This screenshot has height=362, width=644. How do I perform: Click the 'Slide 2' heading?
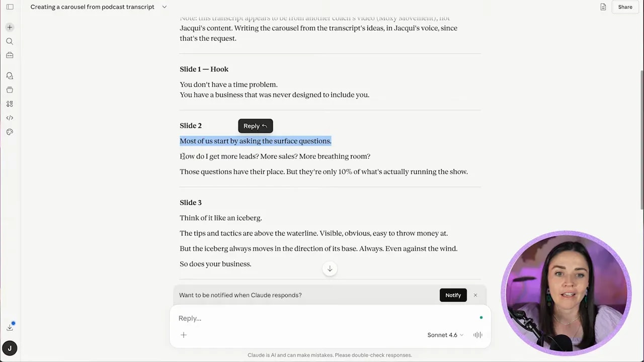pos(191,126)
